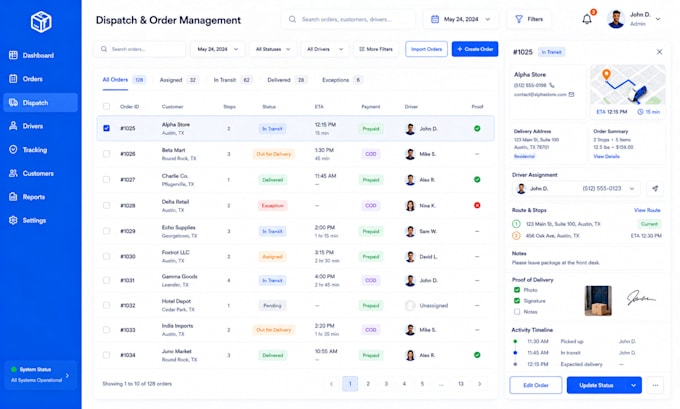This screenshot has height=409, width=680.
Task: Open the driver assignment John D. dropdown
Action: 575,188
